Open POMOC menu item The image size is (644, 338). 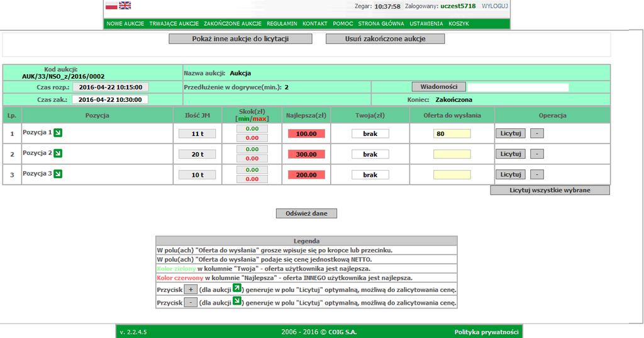coord(343,24)
